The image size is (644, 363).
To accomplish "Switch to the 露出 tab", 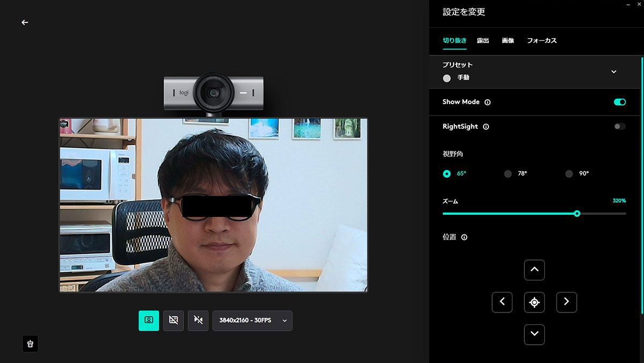I will pyautogui.click(x=482, y=41).
